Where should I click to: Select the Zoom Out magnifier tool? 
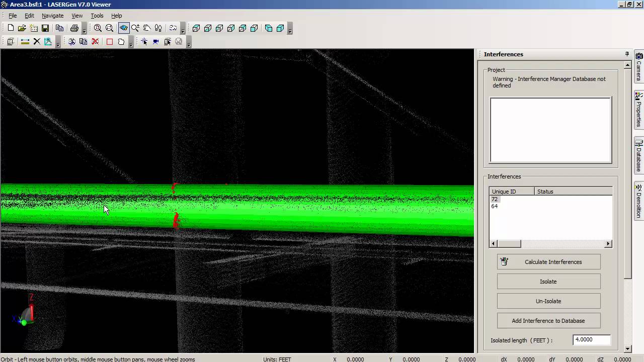(x=109, y=28)
